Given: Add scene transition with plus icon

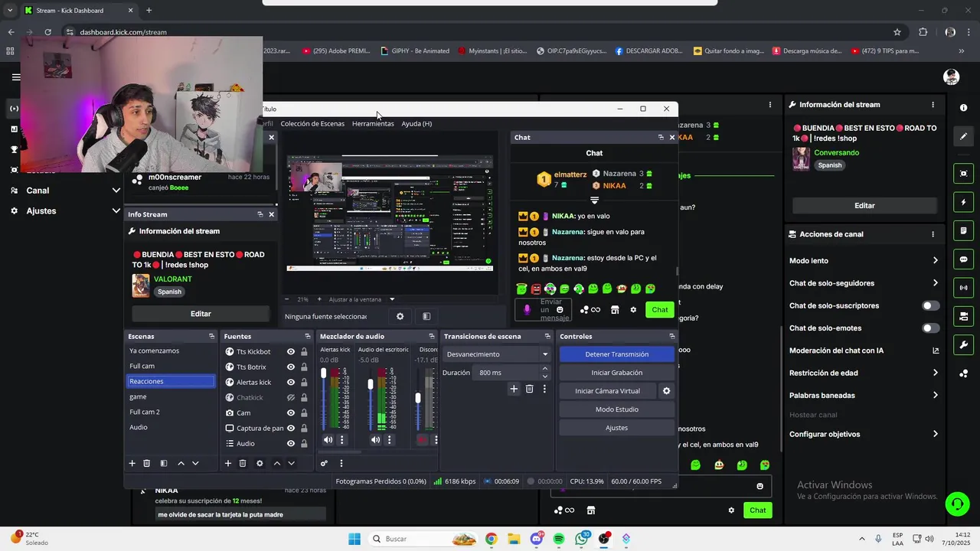Looking at the screenshot, I should click(514, 389).
